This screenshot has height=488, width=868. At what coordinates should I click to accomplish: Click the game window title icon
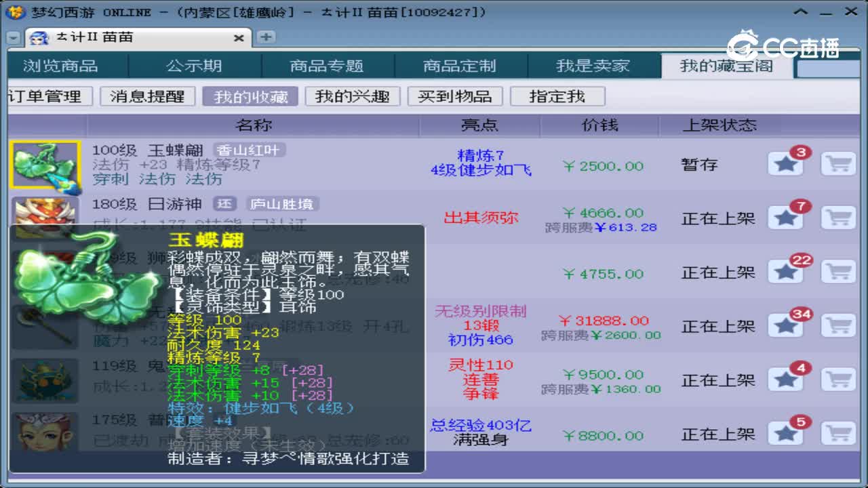[x=17, y=12]
